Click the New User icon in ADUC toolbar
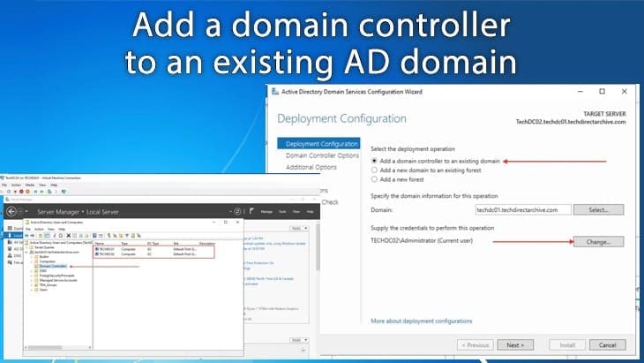Screen dimensions: 644x363 click(x=109, y=235)
